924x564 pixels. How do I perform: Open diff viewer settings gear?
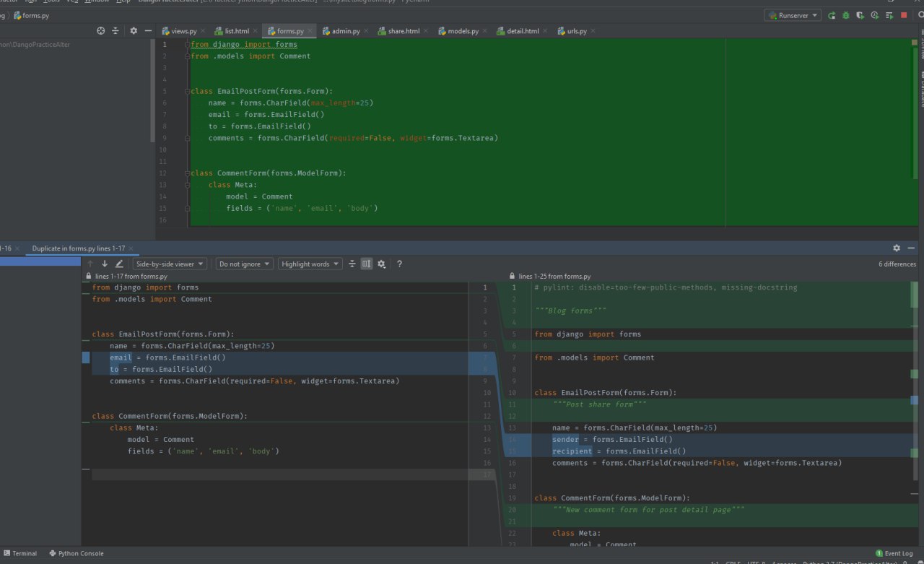click(x=381, y=264)
